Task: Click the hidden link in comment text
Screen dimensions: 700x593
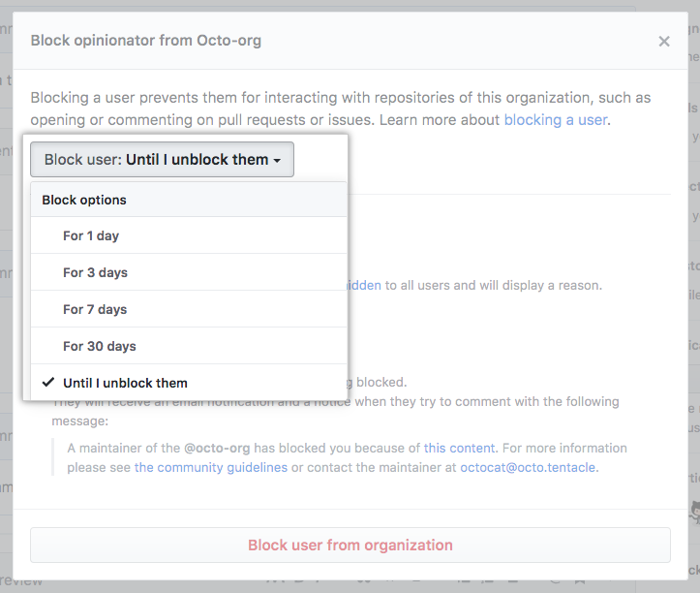Action: [364, 285]
